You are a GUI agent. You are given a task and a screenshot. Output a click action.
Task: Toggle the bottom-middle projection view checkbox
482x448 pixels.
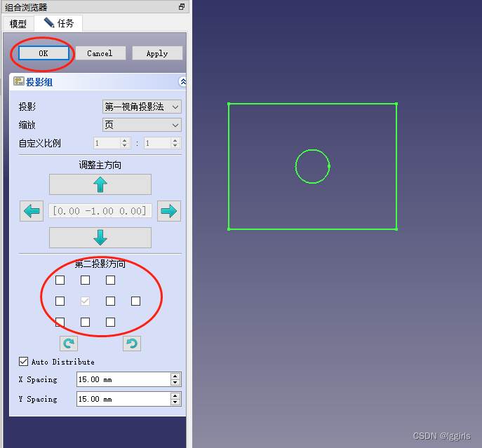[x=85, y=322]
